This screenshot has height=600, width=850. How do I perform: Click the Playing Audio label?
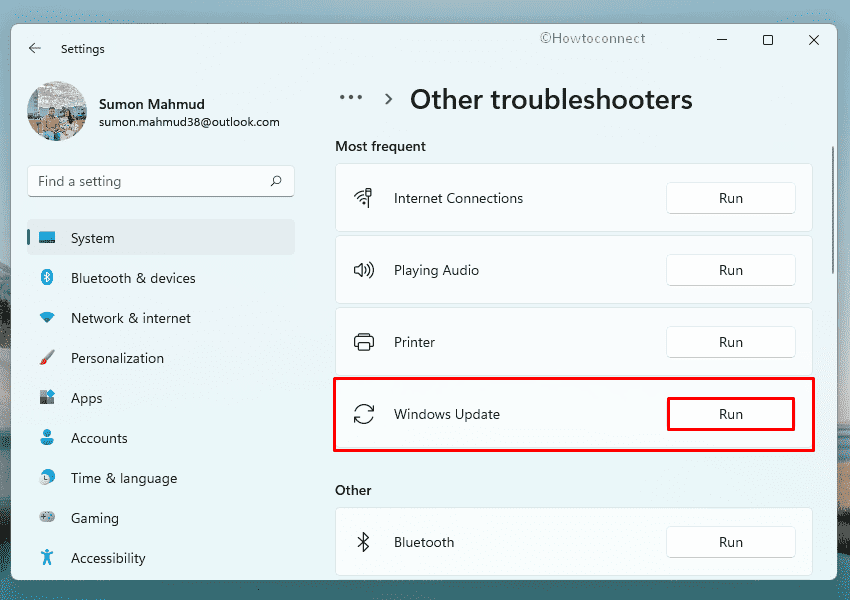coord(436,270)
